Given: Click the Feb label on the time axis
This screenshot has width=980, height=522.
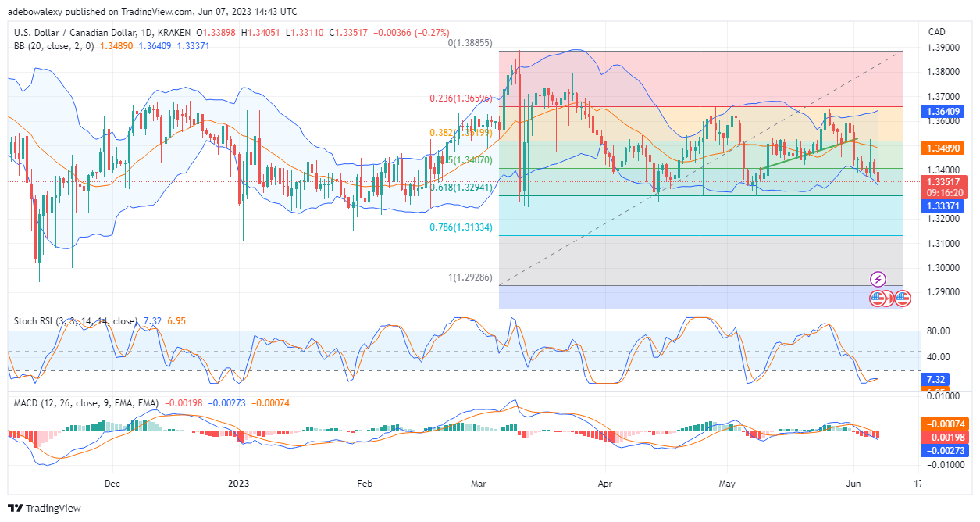Looking at the screenshot, I should (363, 483).
